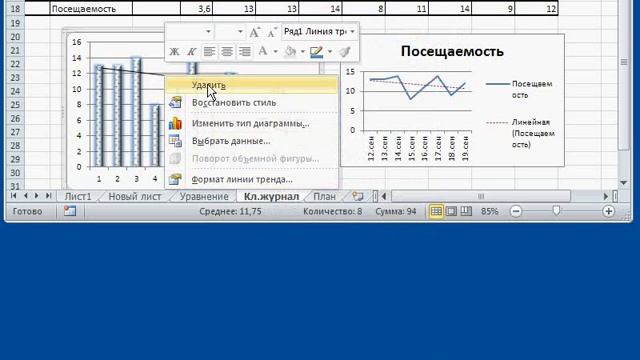The image size is (640, 360).
Task: Apply shape fill paint bucket
Action: pyautogui.click(x=290, y=51)
